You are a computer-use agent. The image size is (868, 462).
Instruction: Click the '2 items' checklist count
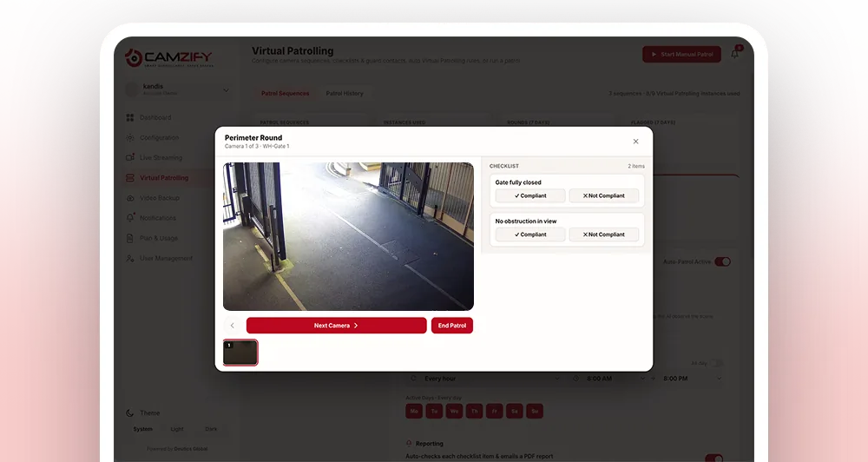tap(636, 166)
